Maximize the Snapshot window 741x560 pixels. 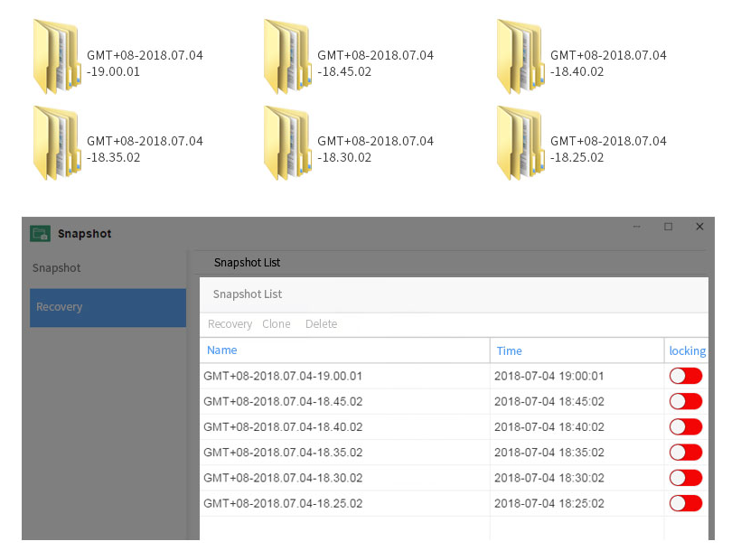(x=668, y=227)
